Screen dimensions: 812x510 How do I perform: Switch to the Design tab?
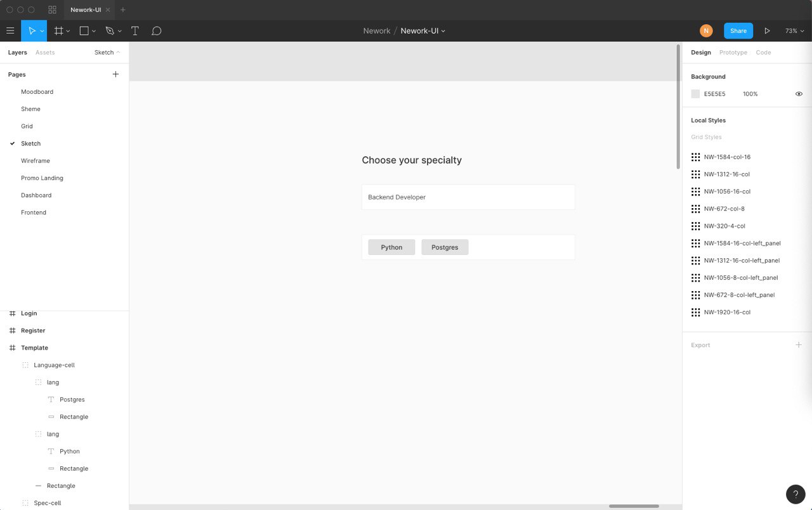pyautogui.click(x=701, y=53)
